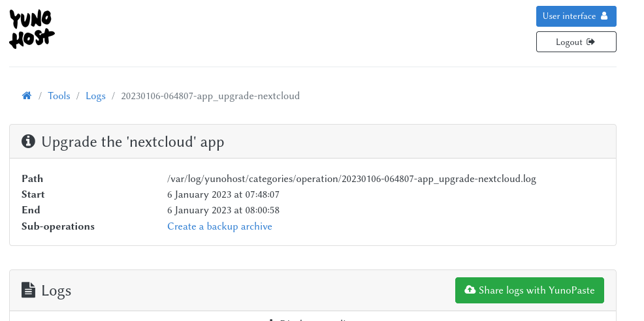Log out of the admin panel
644x321 pixels.
coord(576,42)
